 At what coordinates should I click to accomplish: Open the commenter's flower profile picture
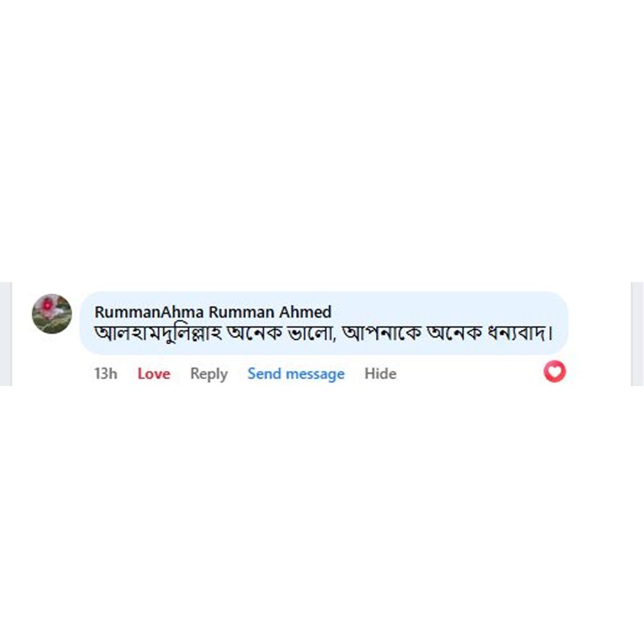pos(52,313)
